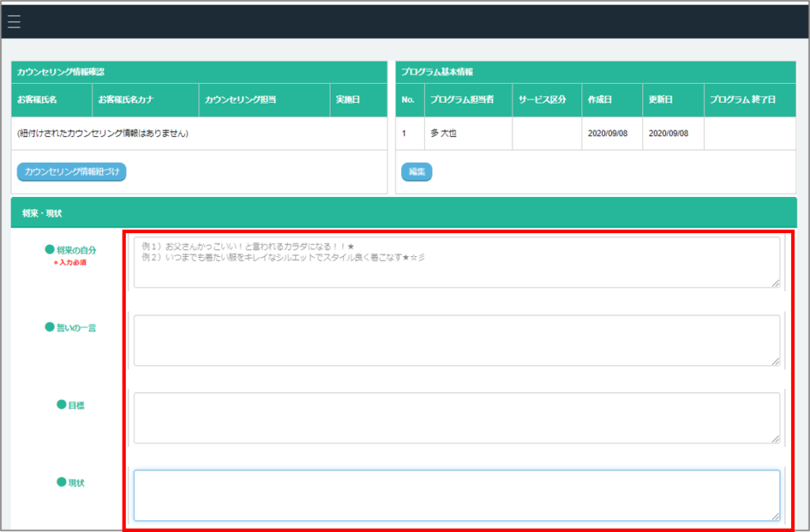Screen dimensions: 810x532
Task: Click the resize grip on 誓いの一言 text area
Action: click(x=775, y=360)
